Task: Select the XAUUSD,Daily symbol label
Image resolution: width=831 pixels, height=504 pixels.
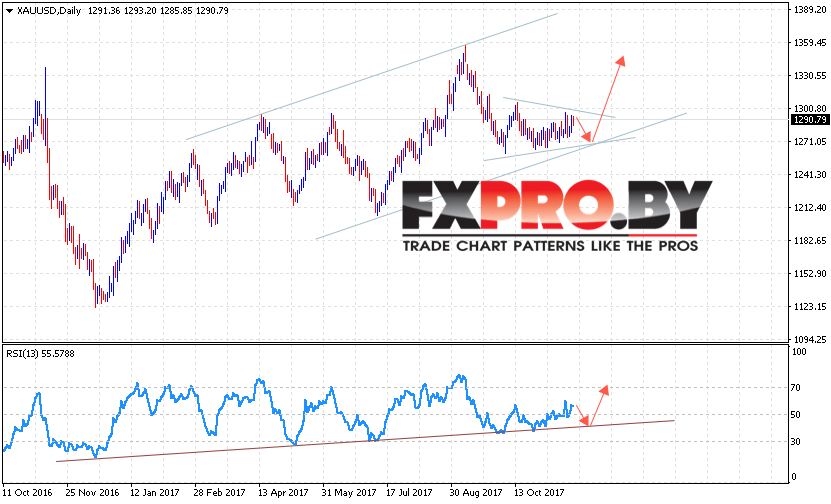Action: (x=48, y=11)
